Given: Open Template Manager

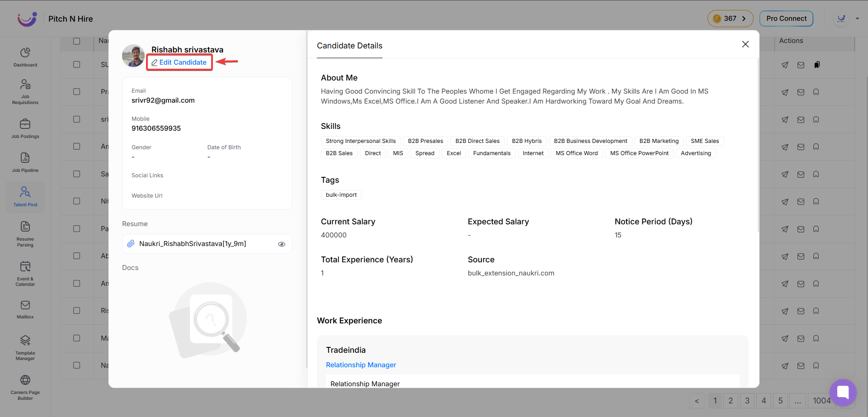Looking at the screenshot, I should (x=25, y=348).
